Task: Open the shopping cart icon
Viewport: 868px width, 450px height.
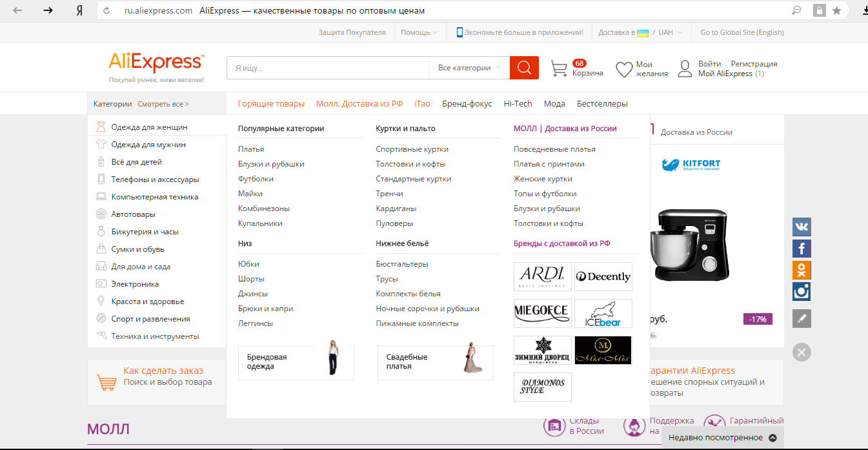Action: coord(559,68)
